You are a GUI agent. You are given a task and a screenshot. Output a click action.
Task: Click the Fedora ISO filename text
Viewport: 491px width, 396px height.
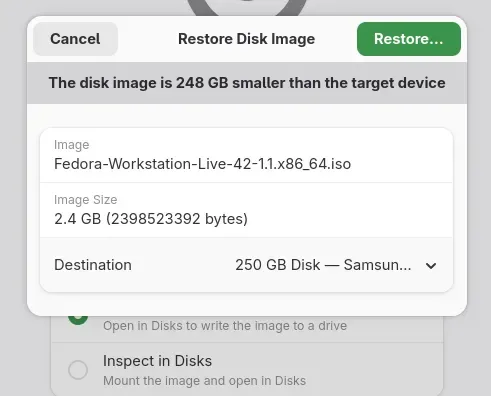(x=202, y=164)
